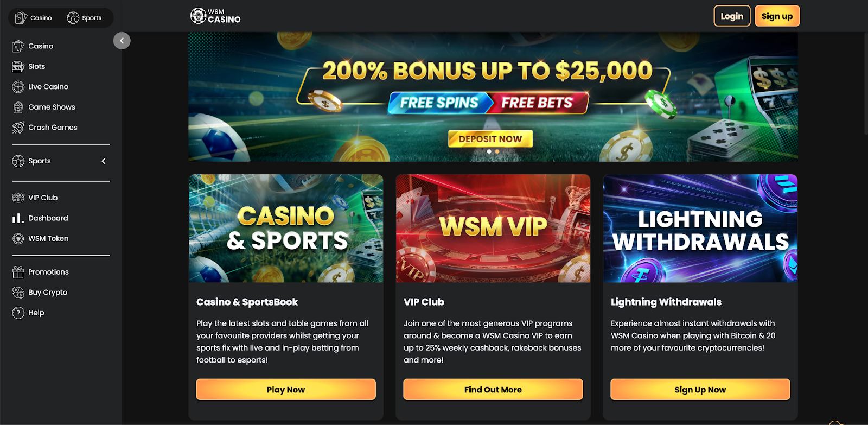Click the Live Casino sidebar icon

coord(18,87)
